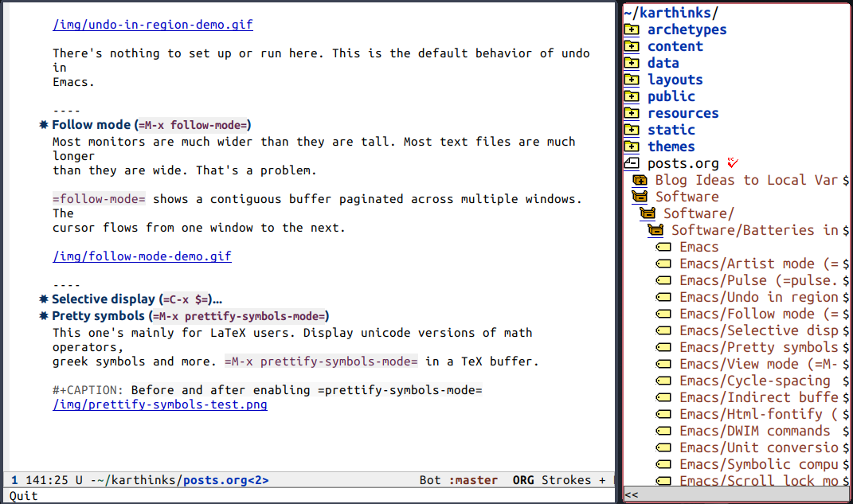The image size is (853, 504).
Task: Expand the content folder icon
Action: point(632,46)
